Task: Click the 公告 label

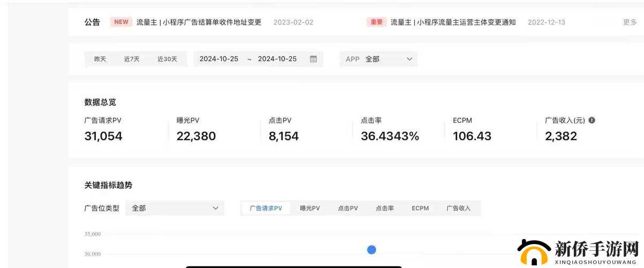Action: point(92,22)
